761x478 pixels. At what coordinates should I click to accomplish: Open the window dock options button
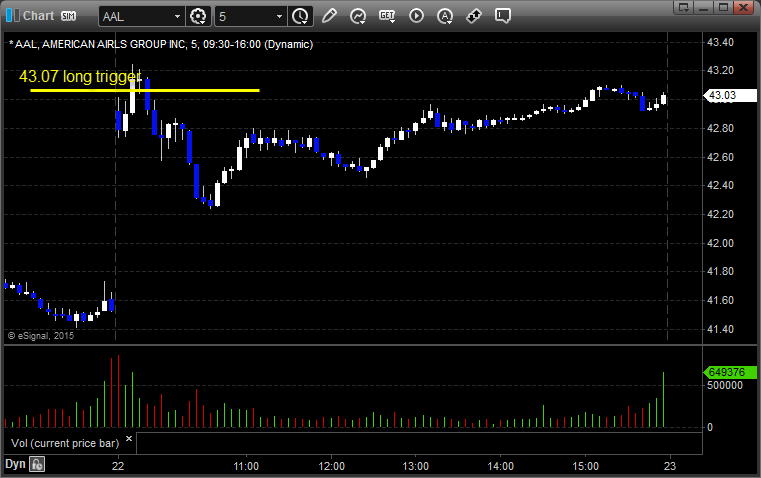[x=683, y=7]
